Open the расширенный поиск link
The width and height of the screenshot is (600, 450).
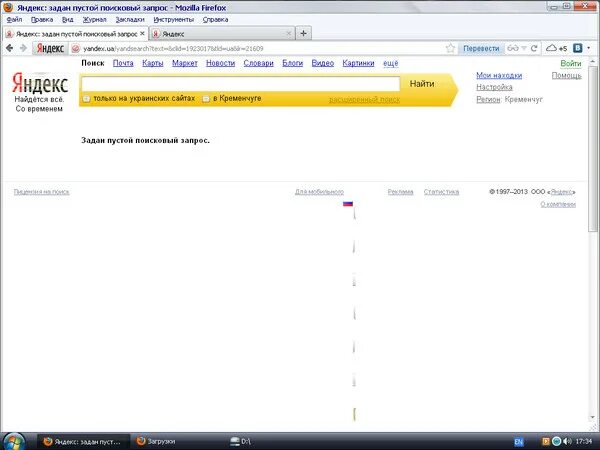[x=364, y=99]
